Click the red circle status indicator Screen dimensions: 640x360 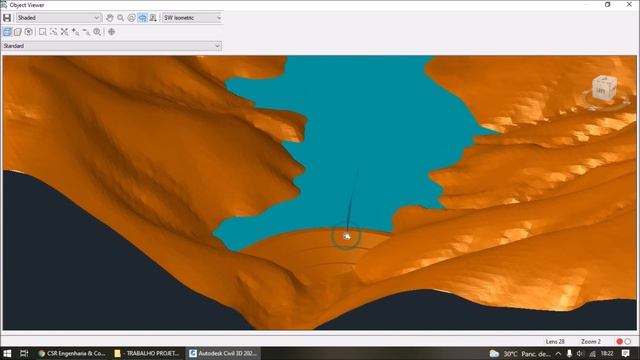point(620,341)
